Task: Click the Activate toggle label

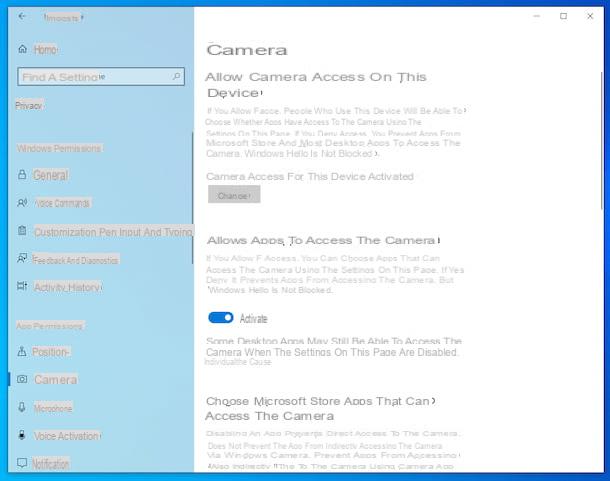Action: (253, 319)
